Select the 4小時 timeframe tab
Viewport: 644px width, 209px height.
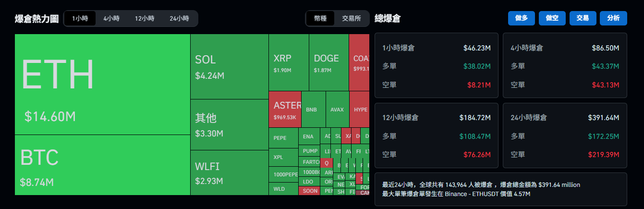pos(111,19)
